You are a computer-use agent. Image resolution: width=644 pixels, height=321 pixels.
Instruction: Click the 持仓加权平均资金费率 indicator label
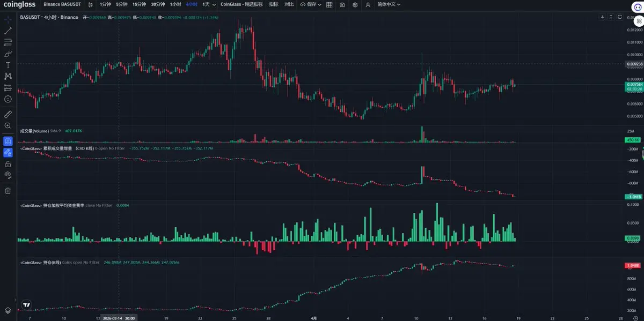[x=52, y=205]
